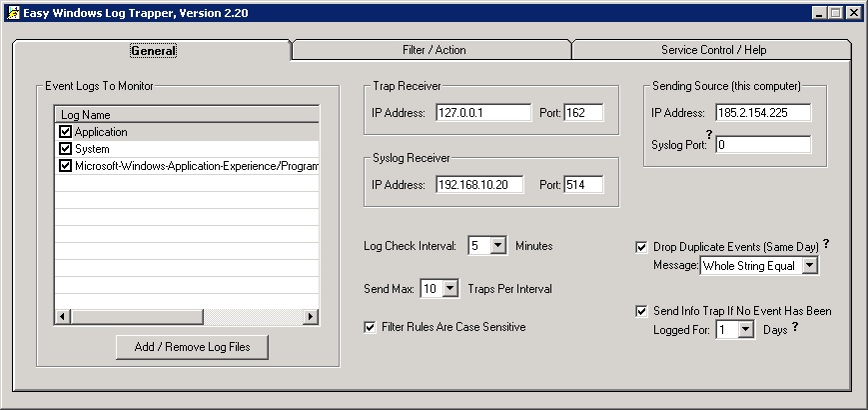The image size is (868, 410).
Task: Select the Application row text in log list
Action: (x=101, y=132)
